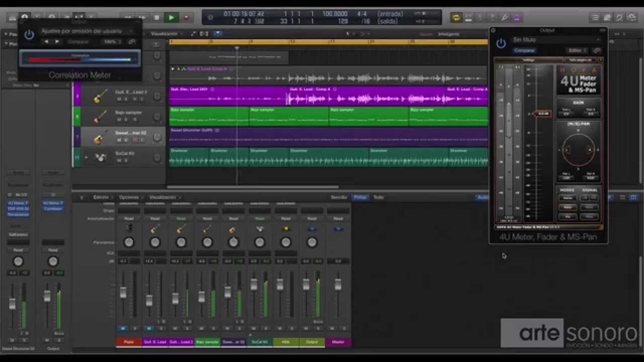The width and height of the screenshot is (644, 362).
Task: Switch mixer view to Todo
Action: (378, 198)
